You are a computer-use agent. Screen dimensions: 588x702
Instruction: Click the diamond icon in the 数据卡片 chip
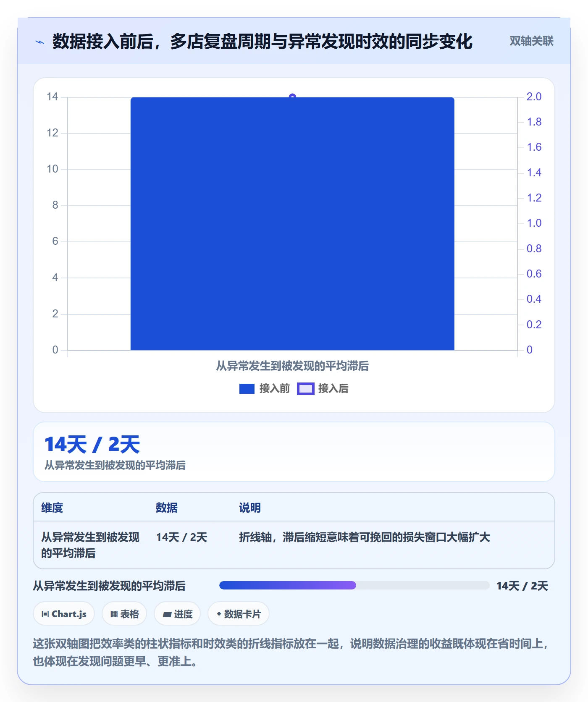219,614
